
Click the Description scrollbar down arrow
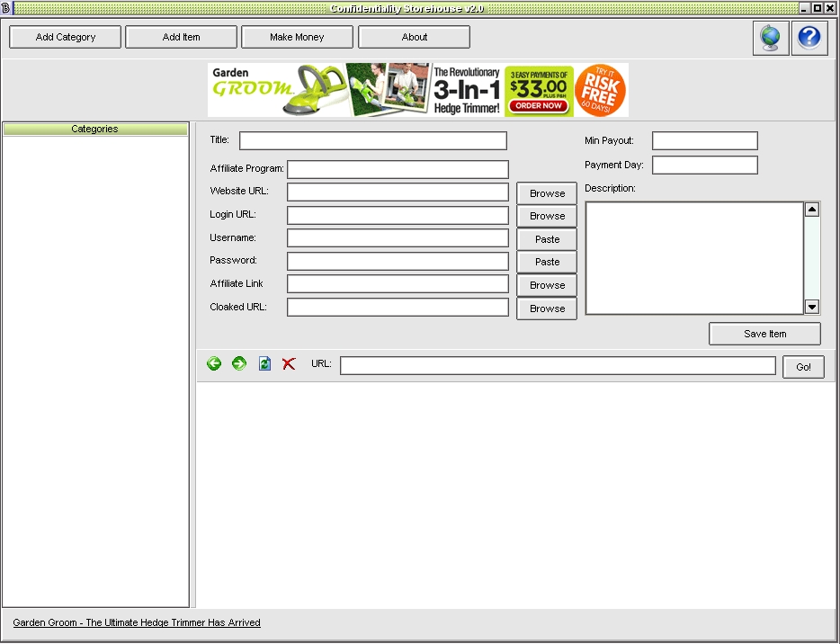pos(812,307)
